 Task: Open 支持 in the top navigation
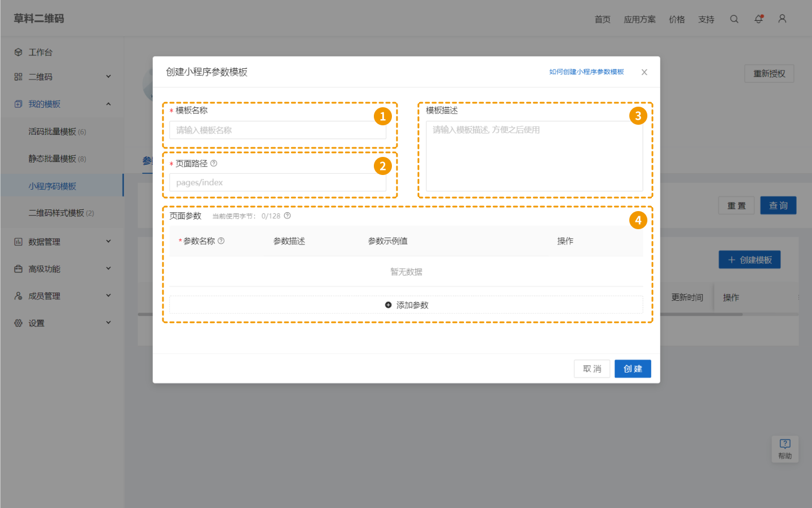pyautogui.click(x=706, y=19)
